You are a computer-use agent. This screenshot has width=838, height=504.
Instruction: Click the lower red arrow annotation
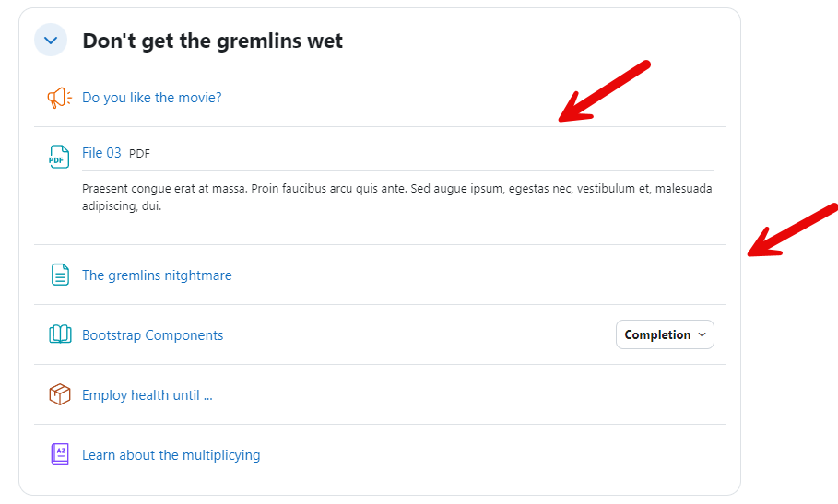coord(791,229)
